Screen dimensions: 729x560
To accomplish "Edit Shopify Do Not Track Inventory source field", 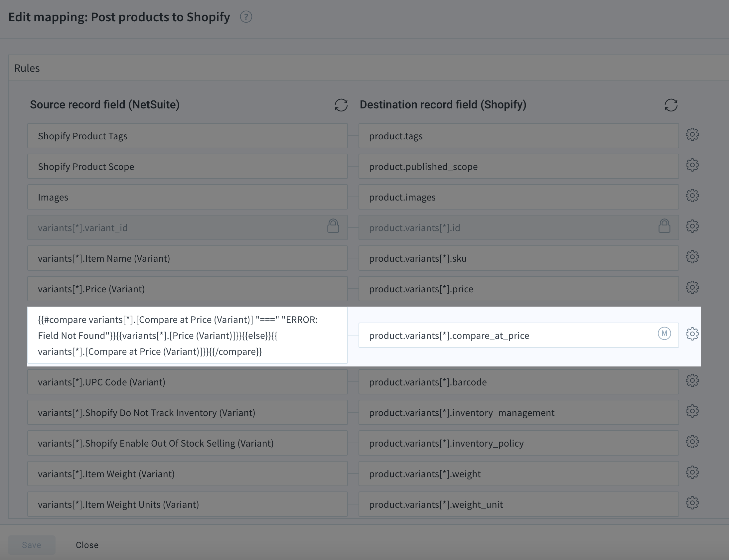I will click(187, 413).
